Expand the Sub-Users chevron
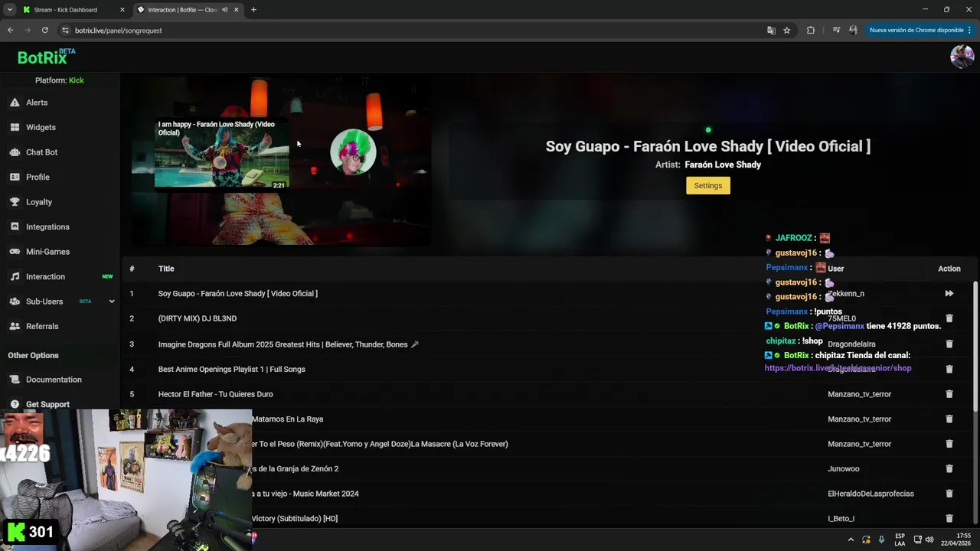Image resolution: width=980 pixels, height=551 pixels. coord(112,302)
